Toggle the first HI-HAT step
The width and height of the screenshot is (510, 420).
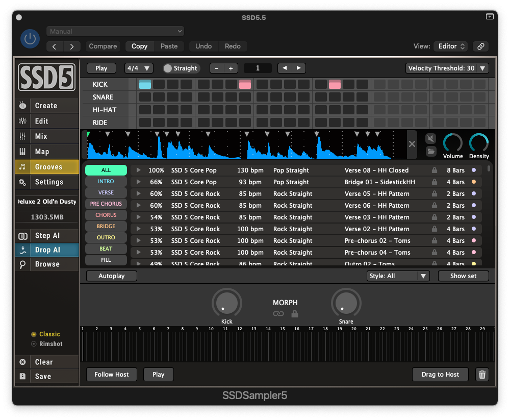tap(145, 110)
